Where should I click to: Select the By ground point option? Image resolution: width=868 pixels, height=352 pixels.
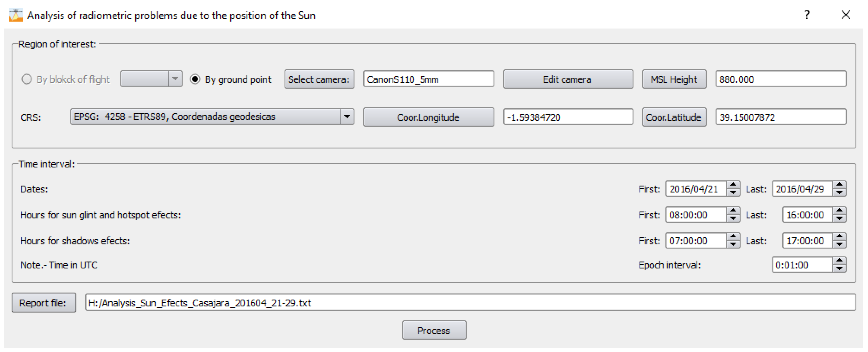195,79
